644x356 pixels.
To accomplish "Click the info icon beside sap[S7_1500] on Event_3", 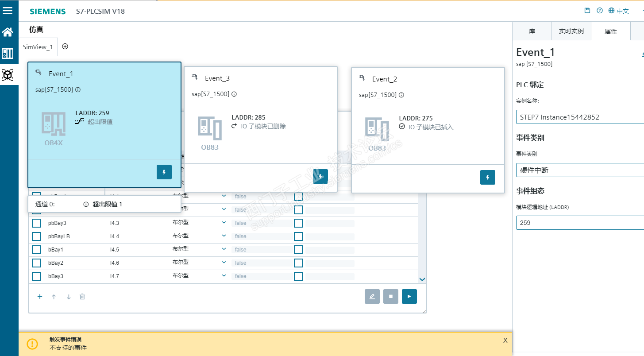I will [x=234, y=94].
